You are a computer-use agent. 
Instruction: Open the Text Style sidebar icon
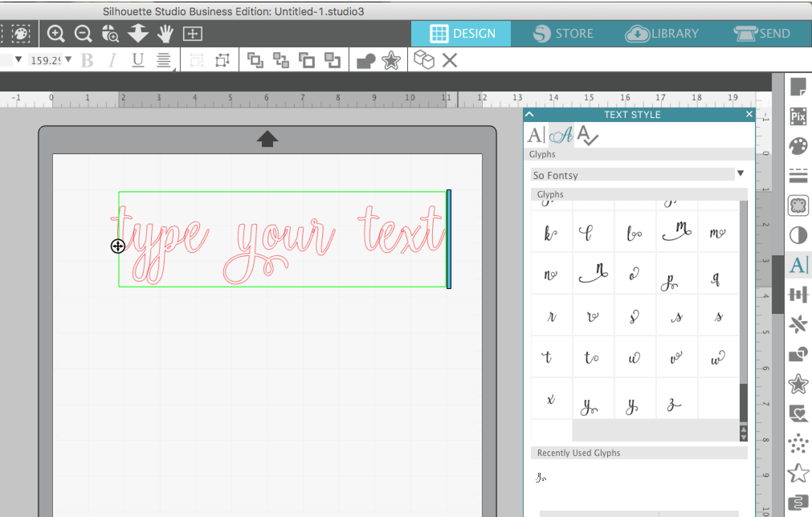(798, 265)
